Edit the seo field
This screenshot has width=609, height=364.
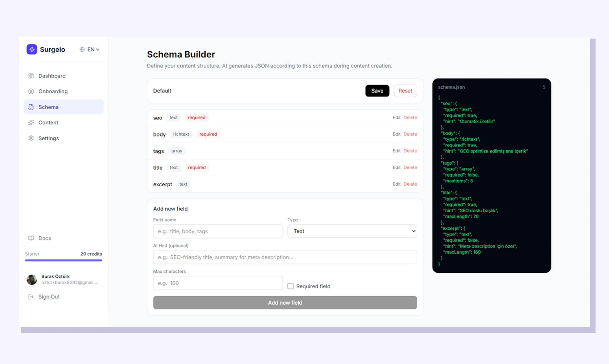pyautogui.click(x=397, y=118)
